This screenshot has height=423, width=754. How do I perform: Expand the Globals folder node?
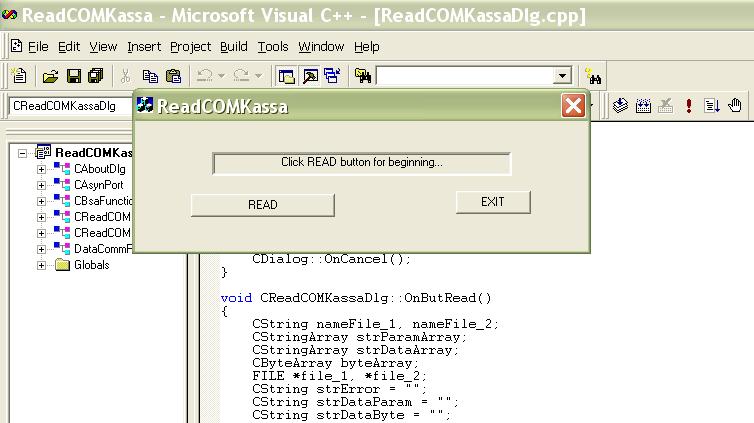tap(41, 265)
